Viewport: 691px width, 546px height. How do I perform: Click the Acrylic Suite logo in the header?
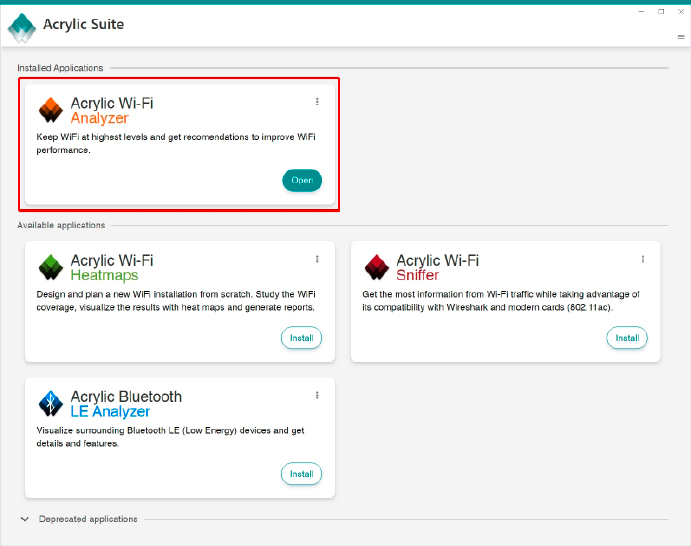coord(22,28)
